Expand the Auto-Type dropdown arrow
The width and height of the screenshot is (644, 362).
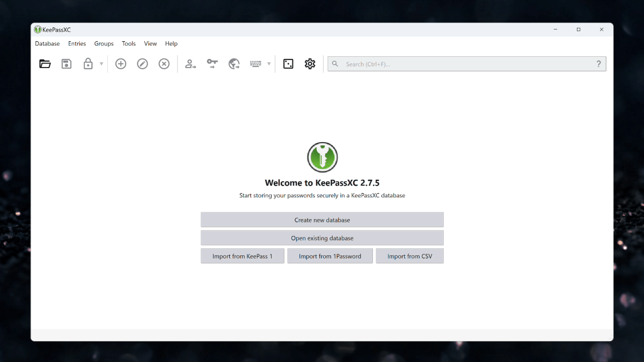(x=269, y=64)
